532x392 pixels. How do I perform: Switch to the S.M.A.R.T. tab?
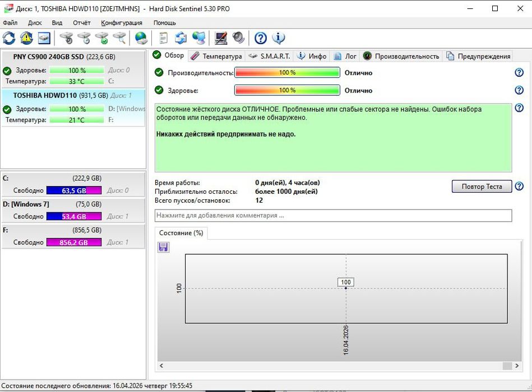(269, 56)
